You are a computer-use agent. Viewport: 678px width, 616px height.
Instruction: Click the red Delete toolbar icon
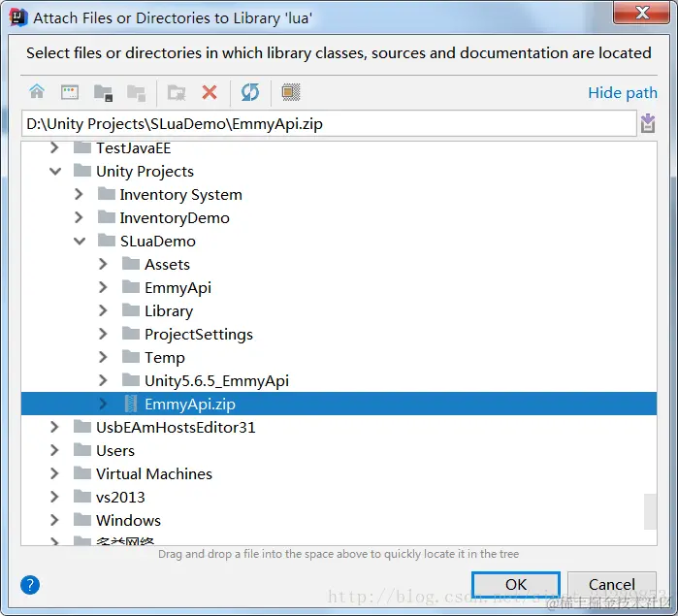(210, 92)
